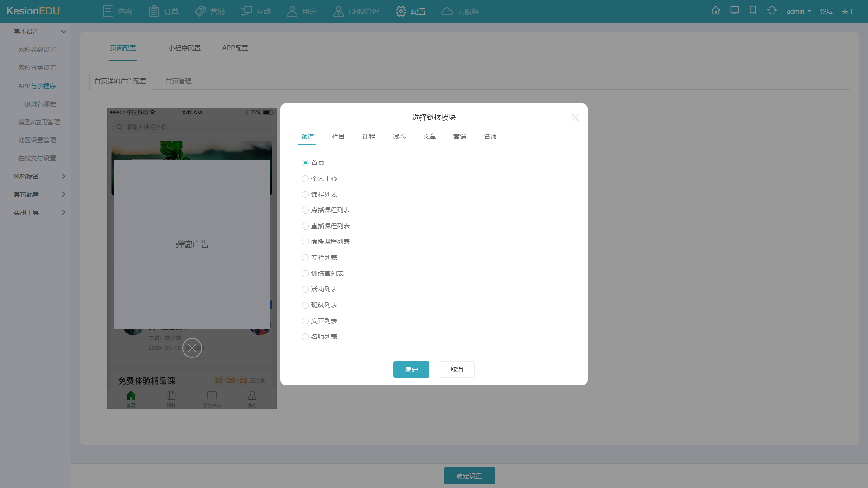868x488 pixels.
Task: Open the 试卷 tab in the dialog
Action: pyautogui.click(x=399, y=136)
